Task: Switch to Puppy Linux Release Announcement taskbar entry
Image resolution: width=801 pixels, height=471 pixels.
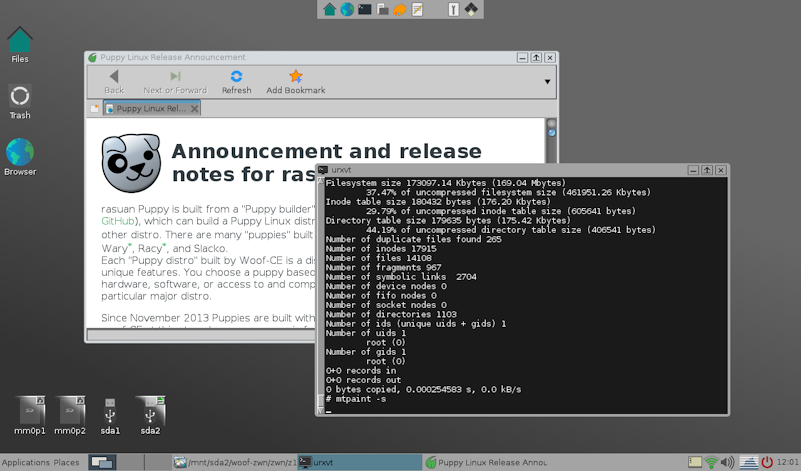Action: tap(485, 462)
